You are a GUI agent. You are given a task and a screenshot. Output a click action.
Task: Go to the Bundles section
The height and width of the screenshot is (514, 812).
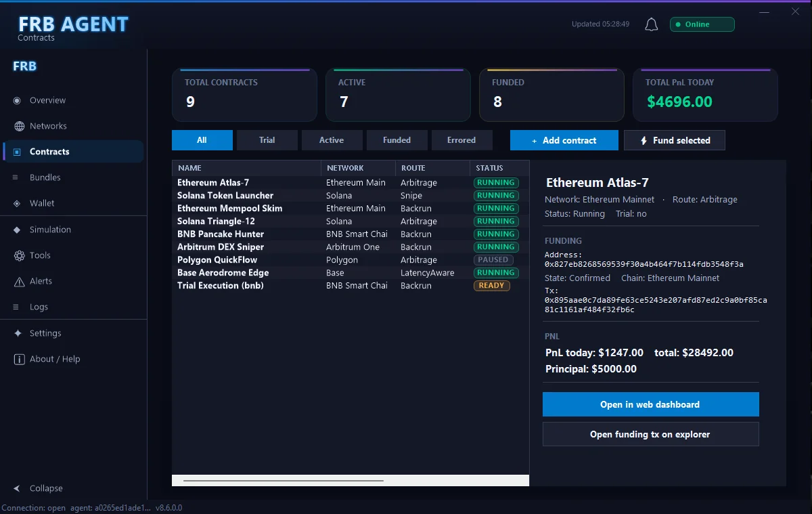[x=74, y=177]
